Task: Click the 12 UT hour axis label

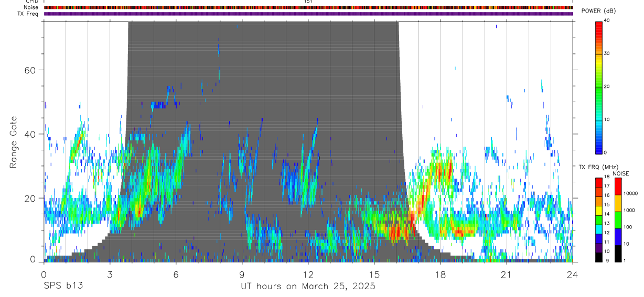Action: point(308,275)
